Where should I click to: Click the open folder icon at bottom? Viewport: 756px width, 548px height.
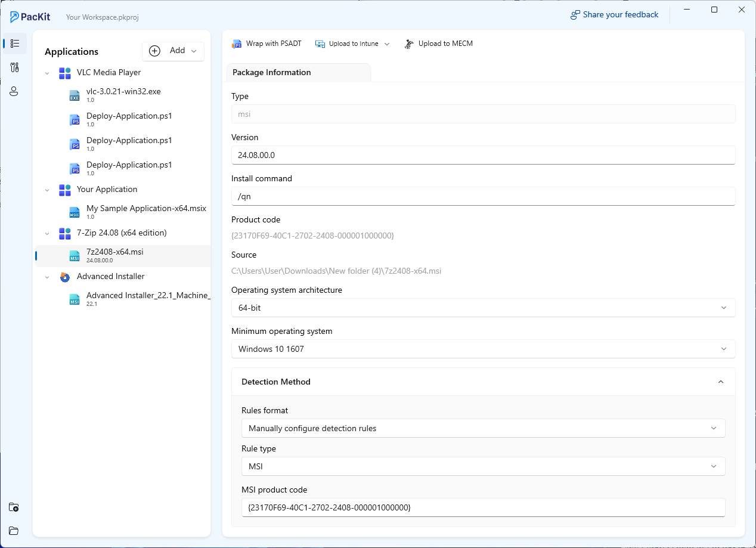14,531
